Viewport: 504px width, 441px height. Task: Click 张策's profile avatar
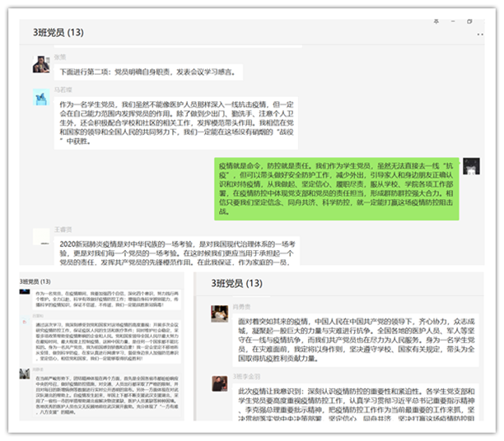click(40, 65)
